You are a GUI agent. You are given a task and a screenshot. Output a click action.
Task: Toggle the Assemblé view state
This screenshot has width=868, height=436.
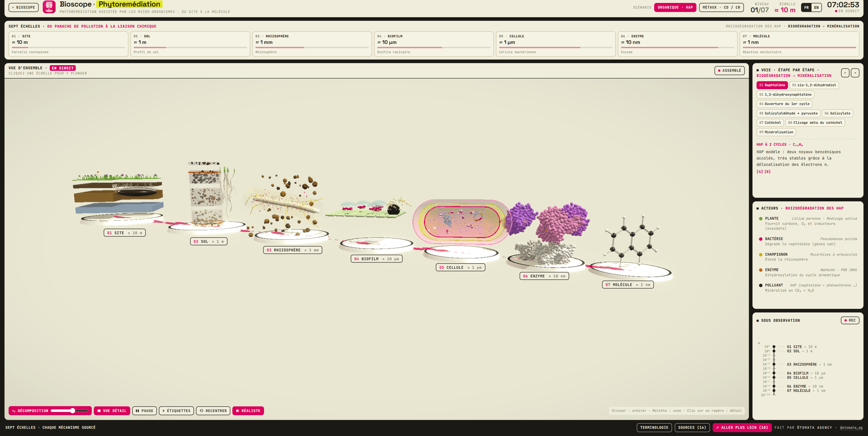729,70
